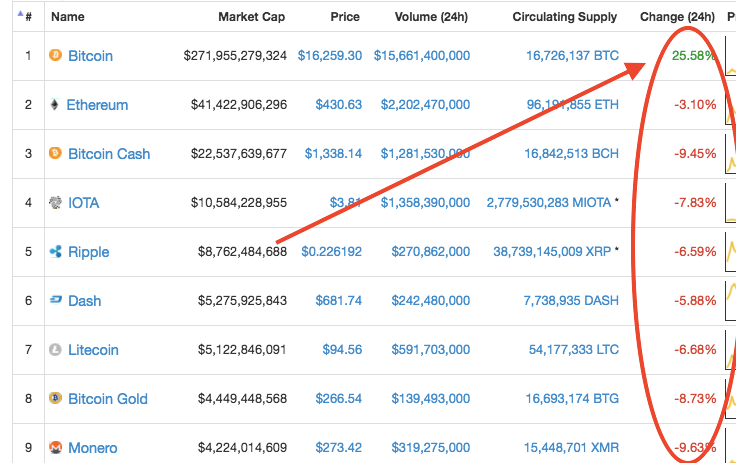Click Ethereum volume $2,202,470,000
Image resolution: width=736 pixels, height=463 pixels.
tap(425, 104)
